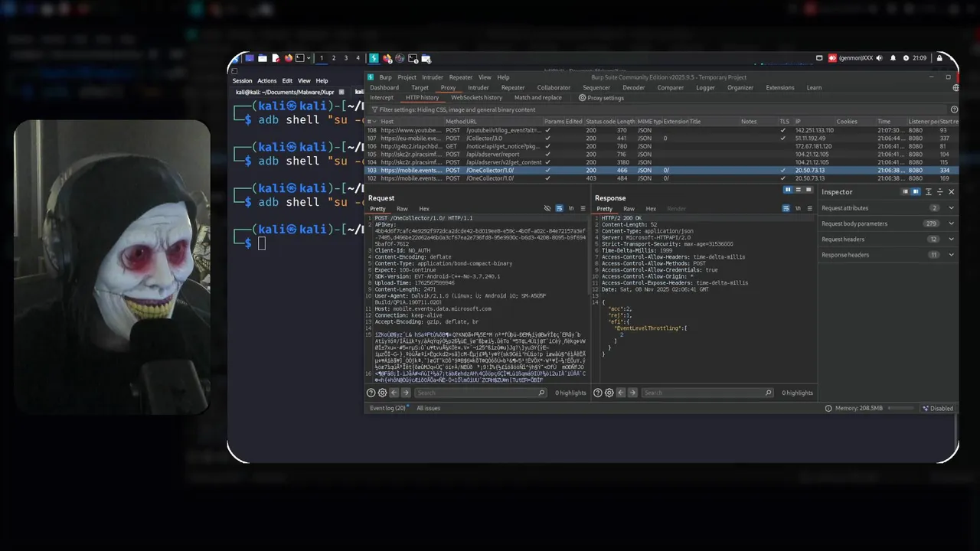Screen dimensions: 980x551
Task: Open the Request panel hamburger menu
Action: (x=583, y=209)
